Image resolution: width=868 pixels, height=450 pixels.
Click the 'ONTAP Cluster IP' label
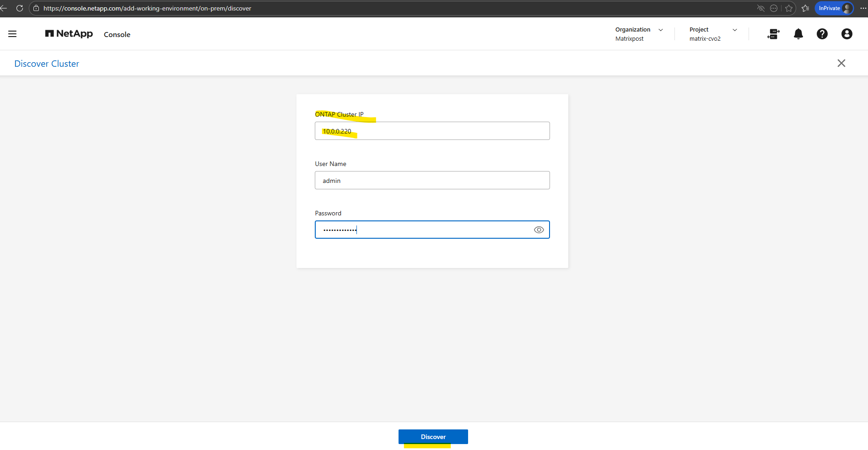pos(339,114)
